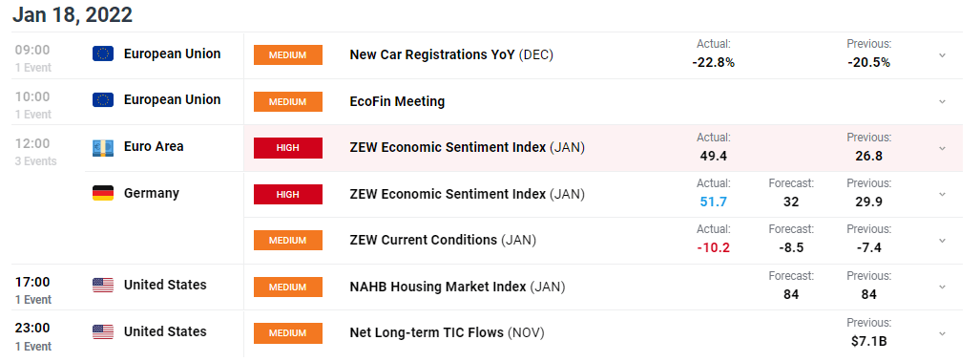Expand the Net Long-term TIC Flows chevron
The image size is (980, 362).
[943, 333]
